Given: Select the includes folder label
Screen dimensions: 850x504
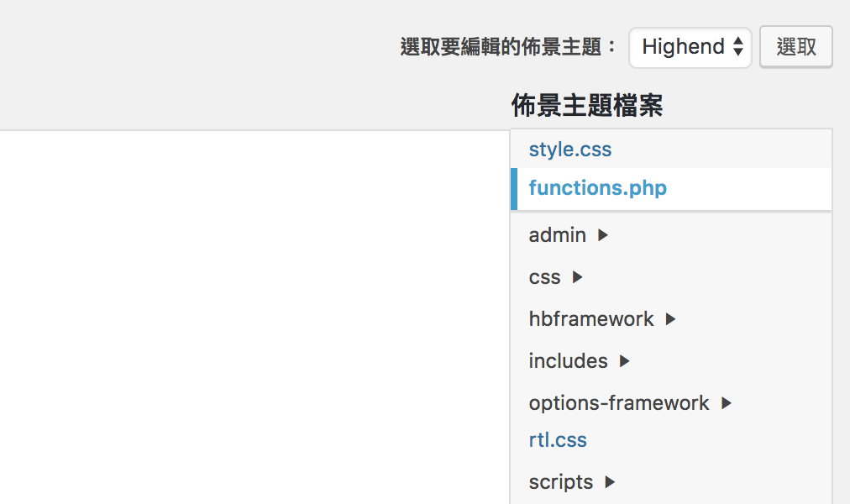Looking at the screenshot, I should coord(568,361).
